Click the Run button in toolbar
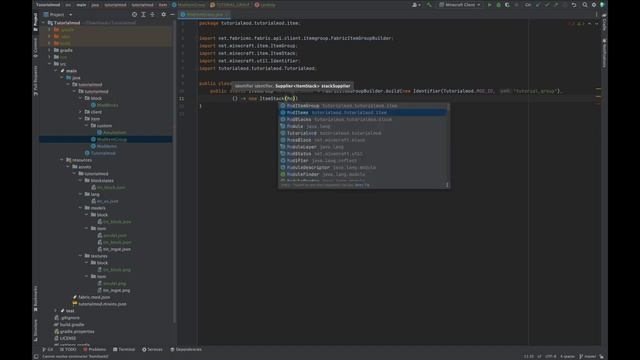Viewport: 640px width, 360px height. click(x=490, y=5)
